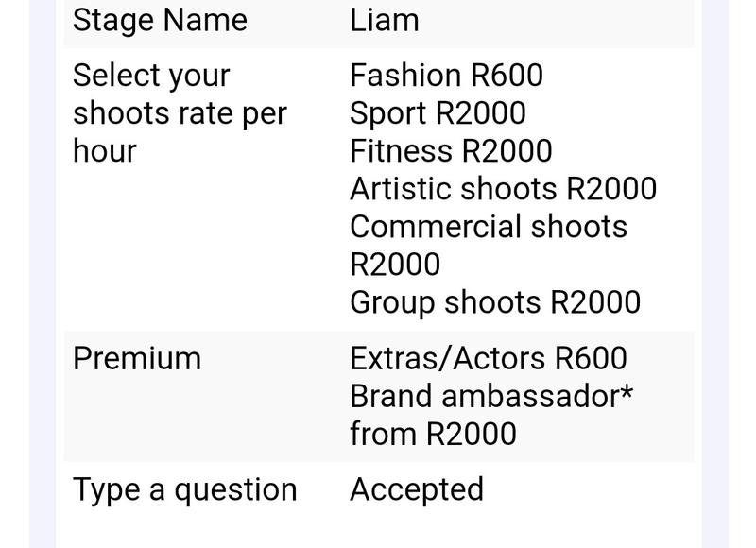Viewport: 756px width, 548px height.
Task: Click the Select your shoots rate label
Action: coord(180,113)
